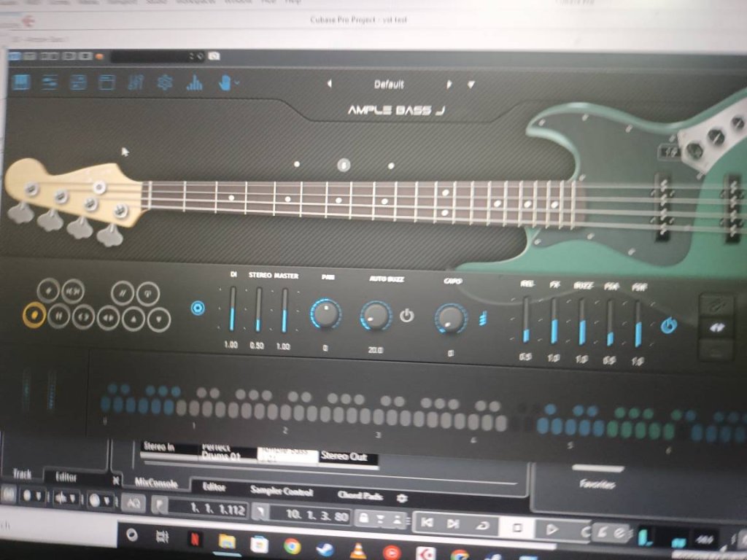Click the left locator position 1. 1. 1.112

coord(217,509)
